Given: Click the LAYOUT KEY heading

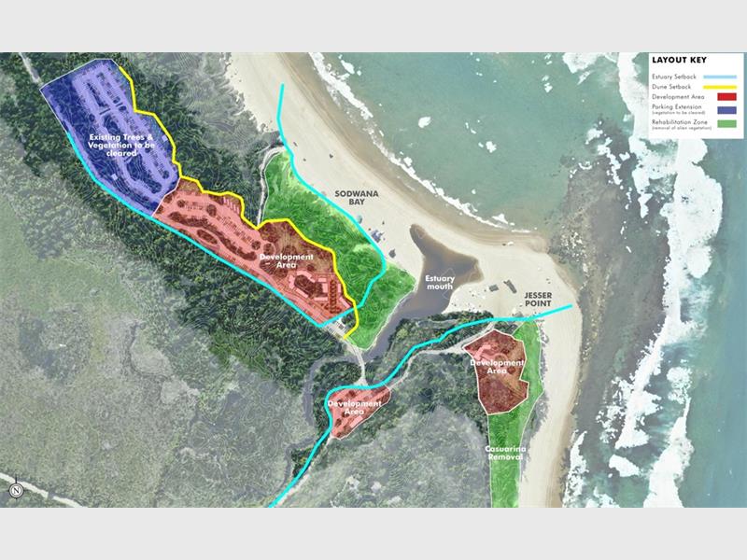Looking at the screenshot, I should (679, 60).
